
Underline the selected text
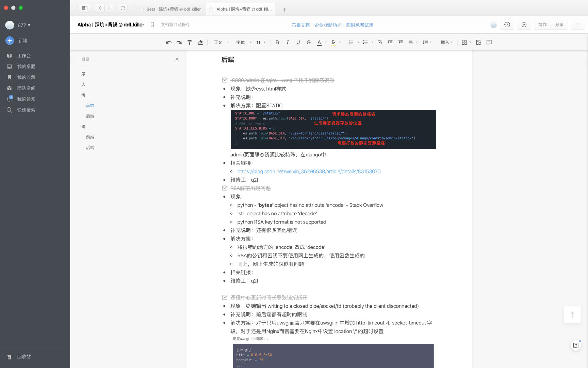click(x=298, y=42)
